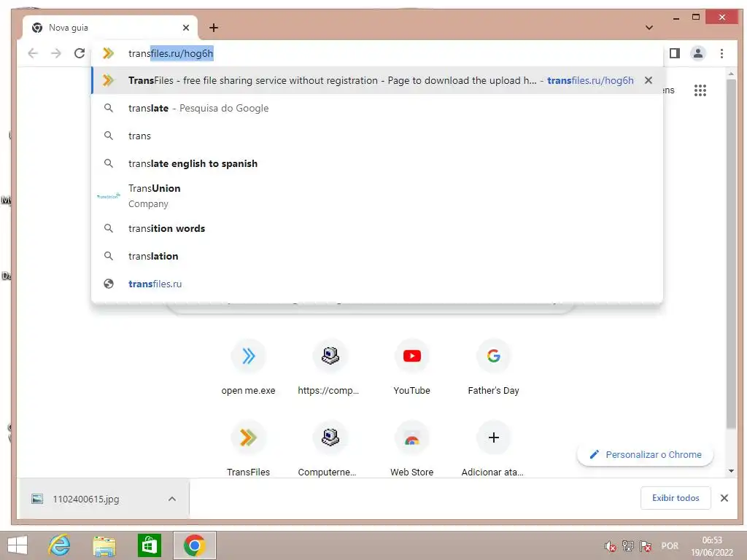Open the Father's Day shortcut
Screen dimensions: 747x560
(494, 367)
